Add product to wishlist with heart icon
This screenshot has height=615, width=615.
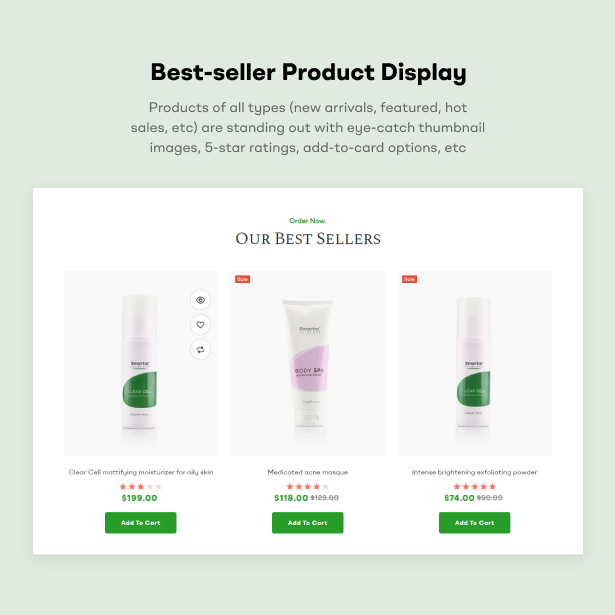(x=200, y=325)
